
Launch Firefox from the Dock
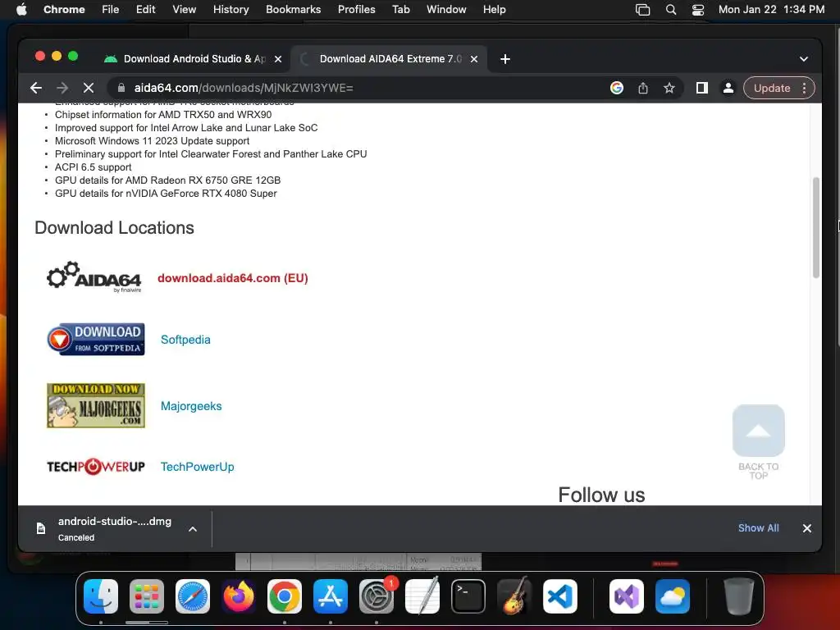coord(239,596)
